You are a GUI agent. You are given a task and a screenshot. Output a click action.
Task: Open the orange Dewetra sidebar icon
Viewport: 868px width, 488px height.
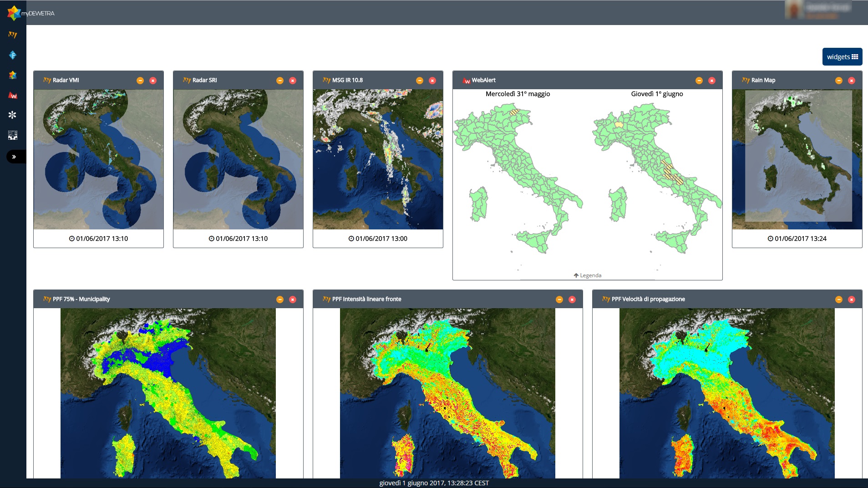click(x=13, y=35)
